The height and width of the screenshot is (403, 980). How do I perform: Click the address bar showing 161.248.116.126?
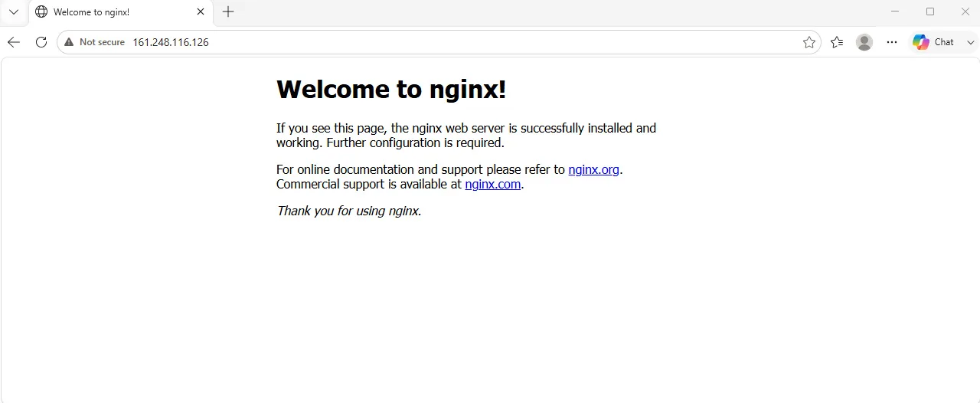pos(439,42)
